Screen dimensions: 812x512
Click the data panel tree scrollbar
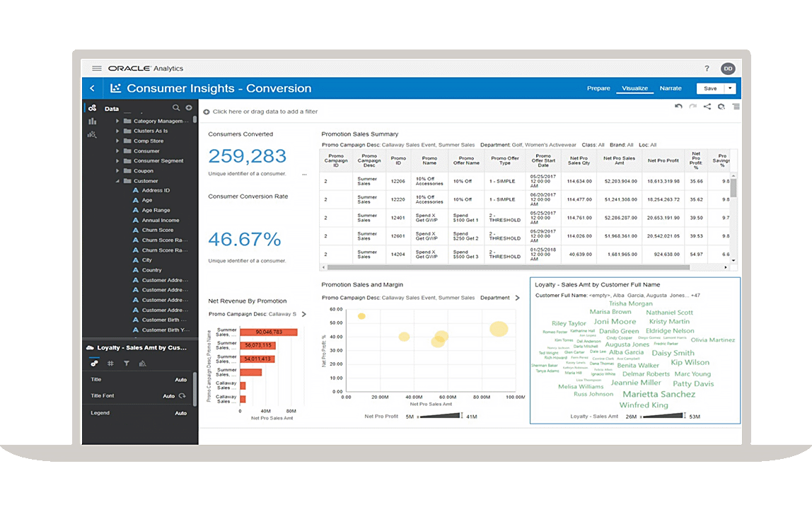click(195, 120)
